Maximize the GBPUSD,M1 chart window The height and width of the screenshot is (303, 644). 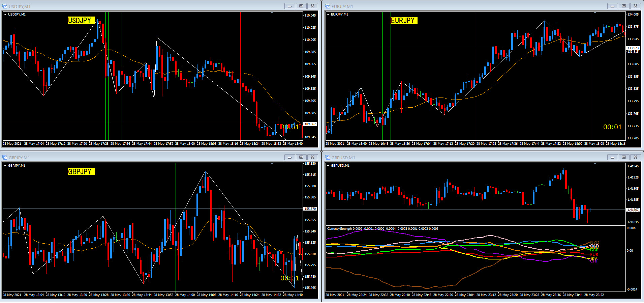624,157
